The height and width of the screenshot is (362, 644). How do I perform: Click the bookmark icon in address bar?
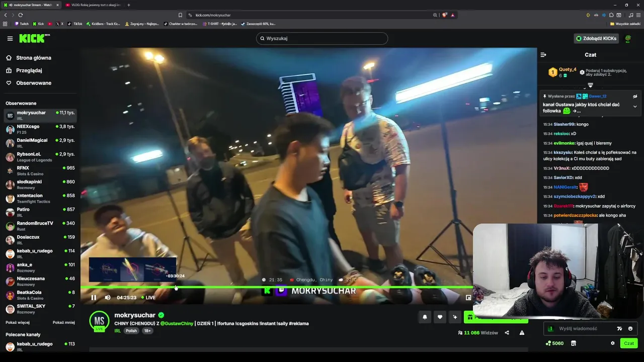[x=180, y=15]
